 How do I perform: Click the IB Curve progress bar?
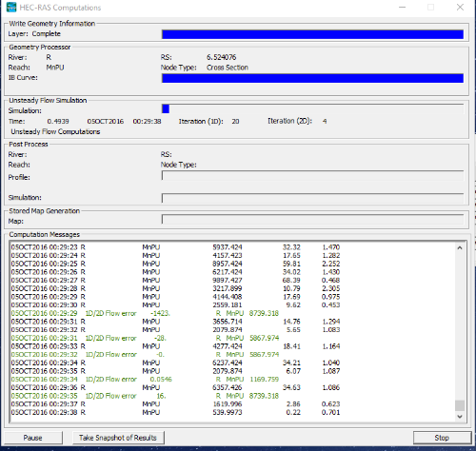pyautogui.click(x=312, y=78)
